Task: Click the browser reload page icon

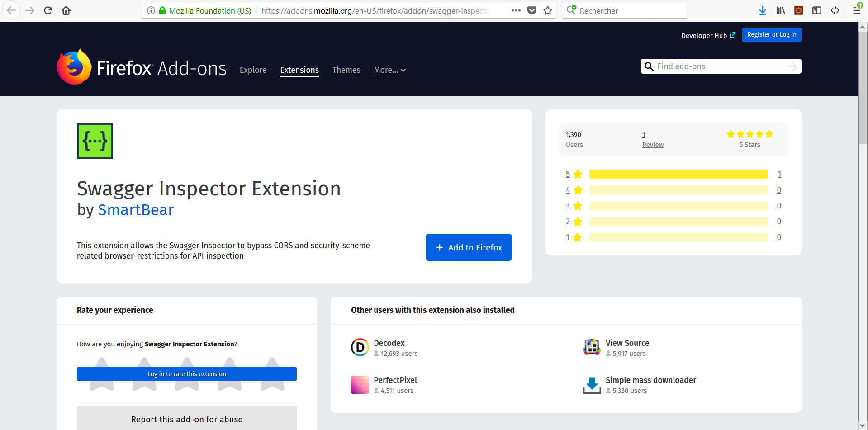Action: click(x=48, y=10)
